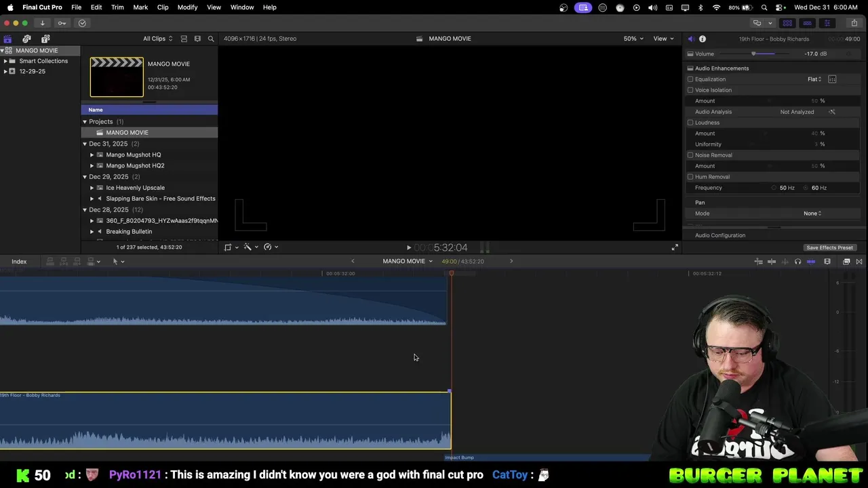Open the crop and transform menu
The width and height of the screenshot is (868, 488).
tap(231, 247)
